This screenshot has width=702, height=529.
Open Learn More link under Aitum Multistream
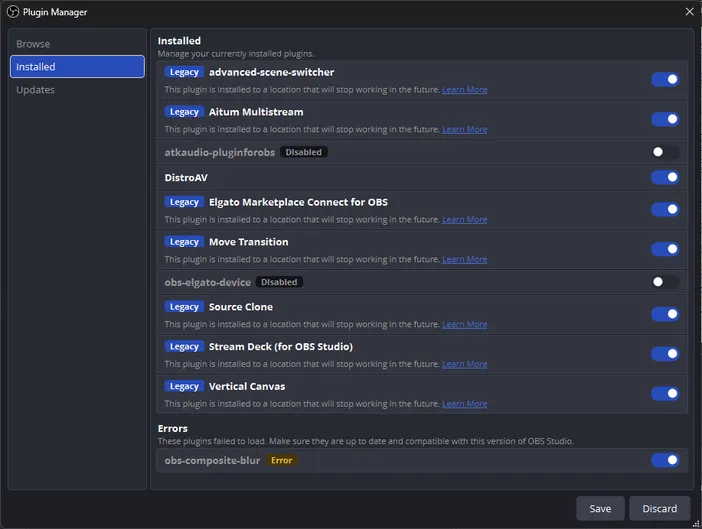click(464, 129)
